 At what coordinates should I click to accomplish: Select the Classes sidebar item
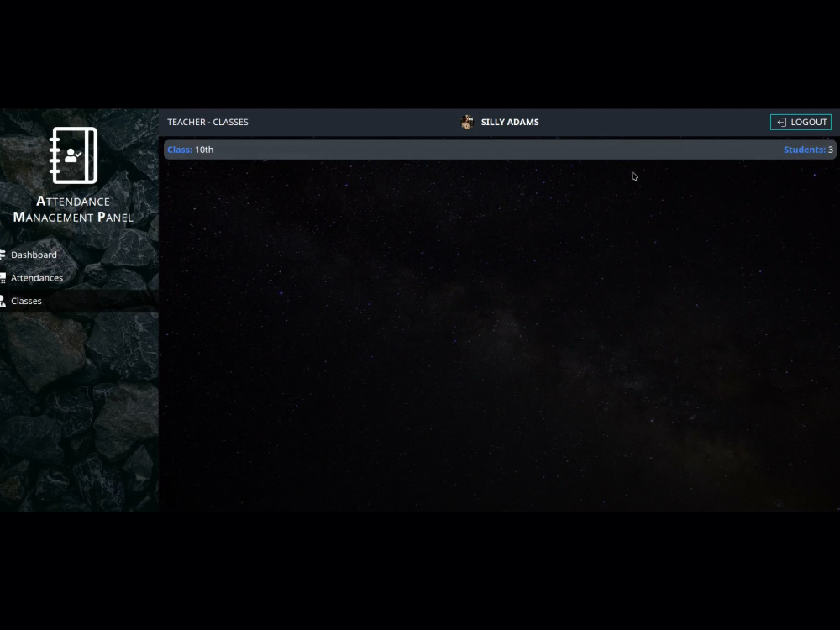(79, 301)
